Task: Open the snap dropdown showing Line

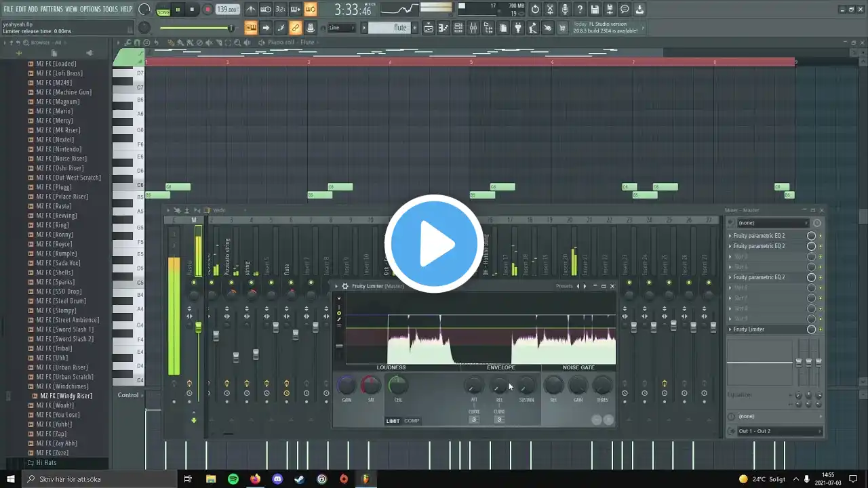Action: point(341,28)
